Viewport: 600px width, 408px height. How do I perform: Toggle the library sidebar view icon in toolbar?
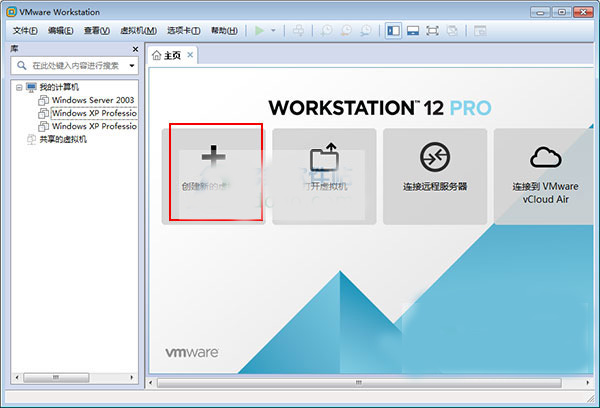pyautogui.click(x=394, y=31)
